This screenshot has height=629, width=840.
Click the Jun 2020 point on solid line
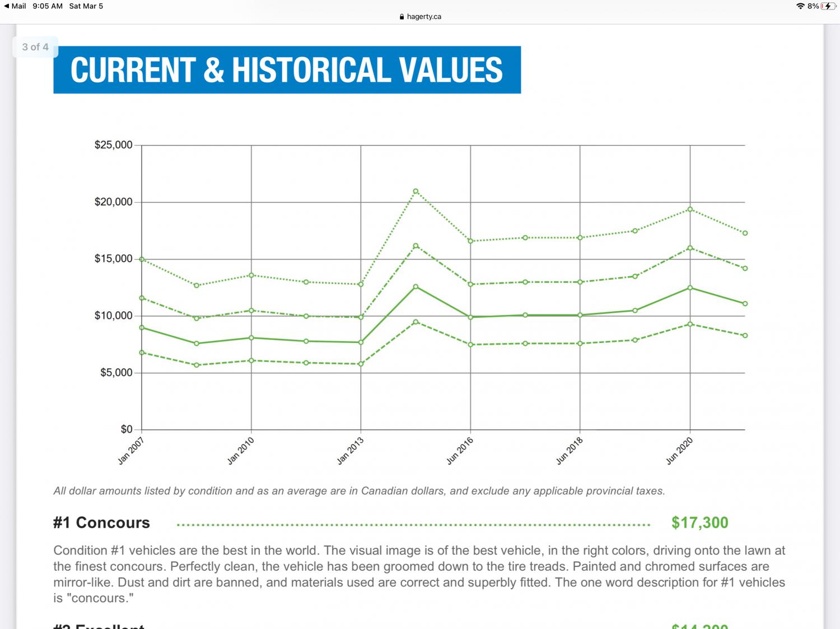coord(690,288)
